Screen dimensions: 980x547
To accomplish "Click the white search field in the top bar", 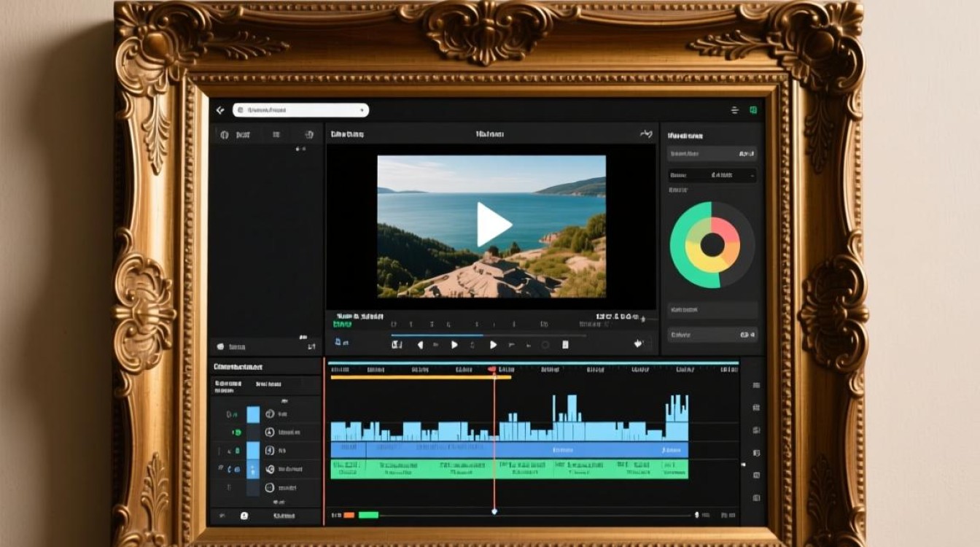I will pyautogui.click(x=300, y=110).
